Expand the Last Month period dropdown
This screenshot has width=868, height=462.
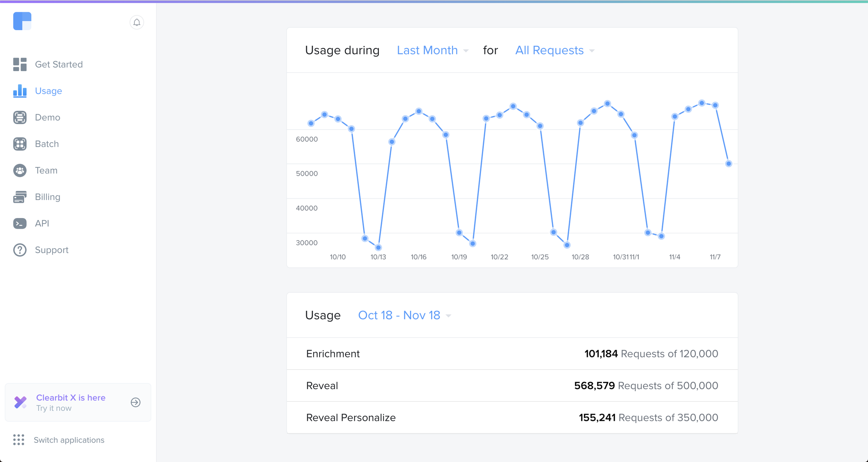(x=433, y=50)
